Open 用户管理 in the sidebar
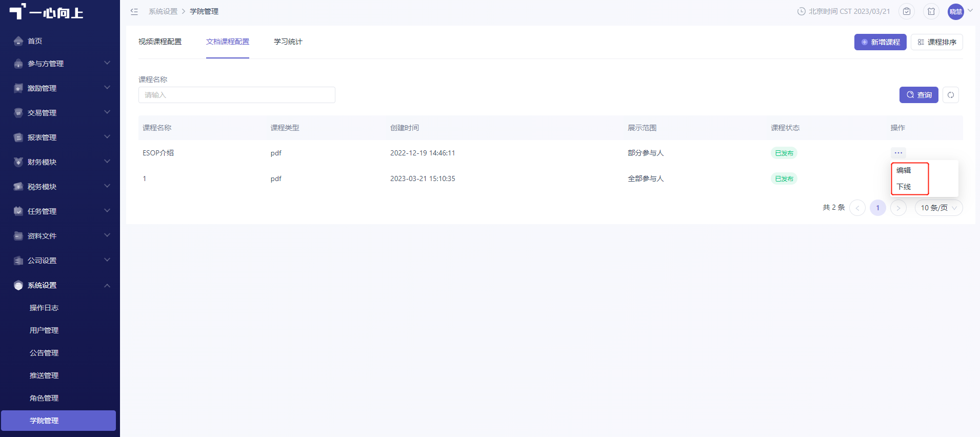Screen dimensions: 980x437 44,330
